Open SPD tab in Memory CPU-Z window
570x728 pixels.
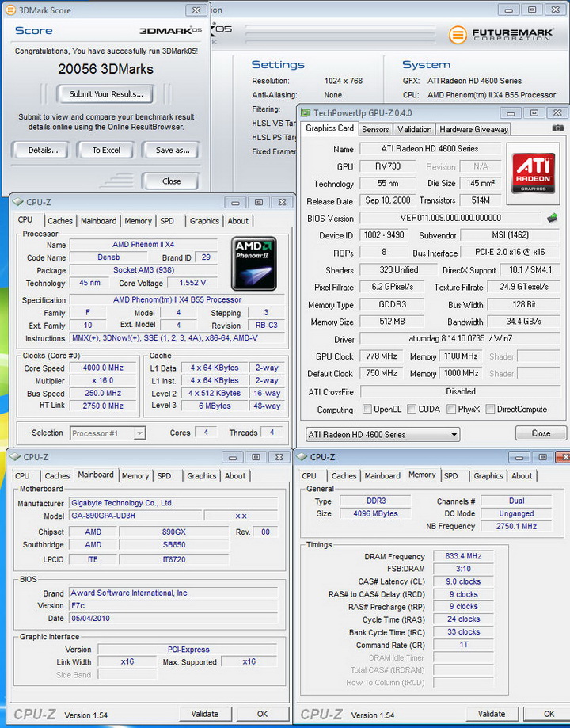click(450, 476)
